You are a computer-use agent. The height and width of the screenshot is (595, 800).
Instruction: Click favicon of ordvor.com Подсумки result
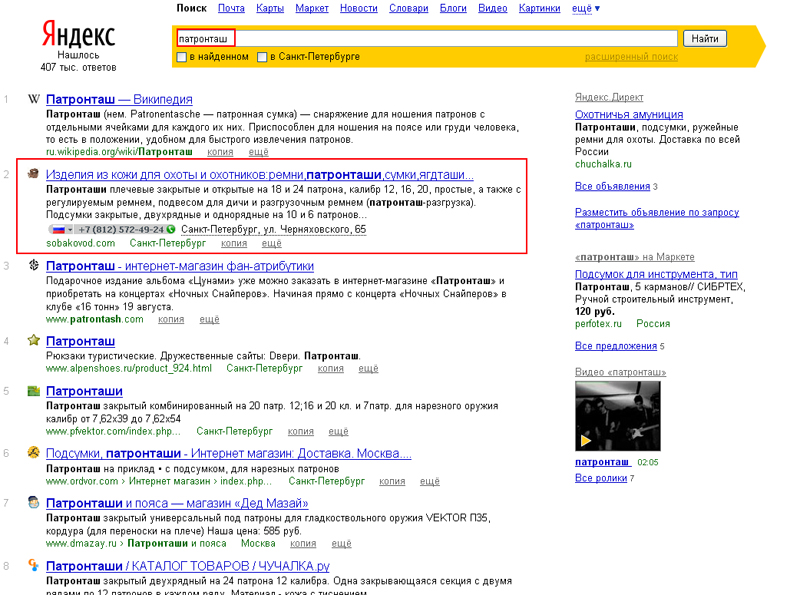tap(34, 453)
